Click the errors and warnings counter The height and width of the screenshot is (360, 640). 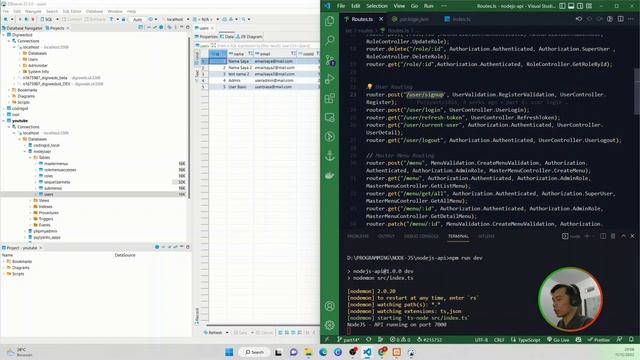[400, 340]
